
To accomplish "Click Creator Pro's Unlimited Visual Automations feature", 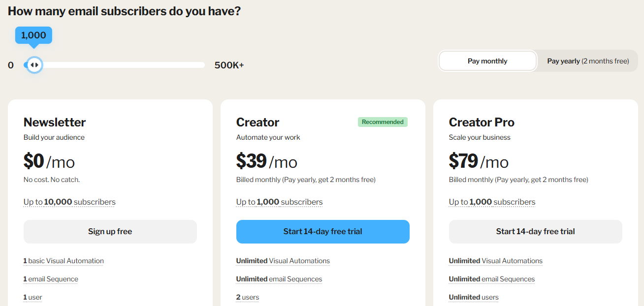I will tap(496, 261).
